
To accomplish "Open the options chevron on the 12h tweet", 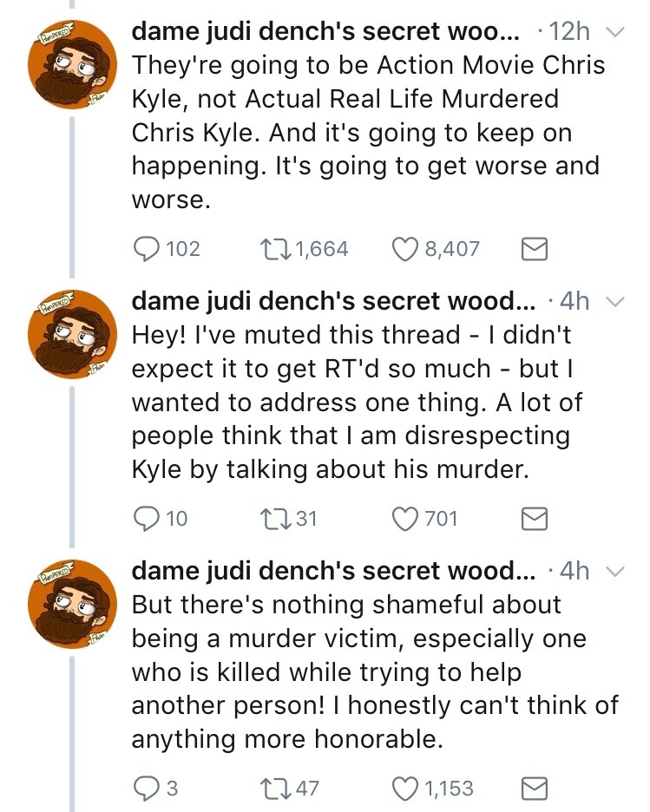I will tap(614, 33).
